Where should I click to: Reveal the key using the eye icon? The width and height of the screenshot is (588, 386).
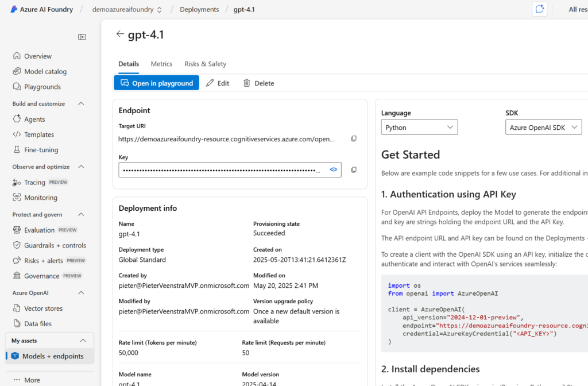point(334,169)
